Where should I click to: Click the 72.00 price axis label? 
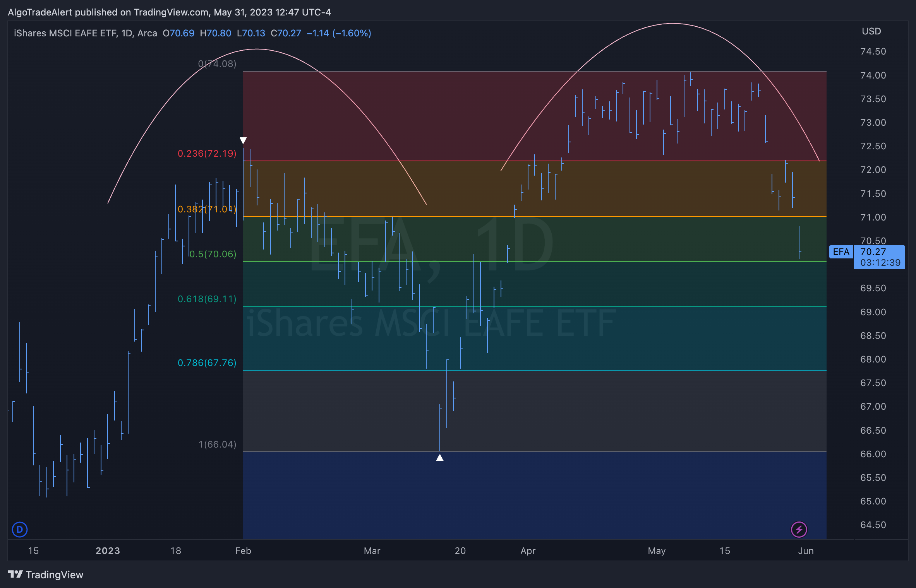pyautogui.click(x=873, y=170)
